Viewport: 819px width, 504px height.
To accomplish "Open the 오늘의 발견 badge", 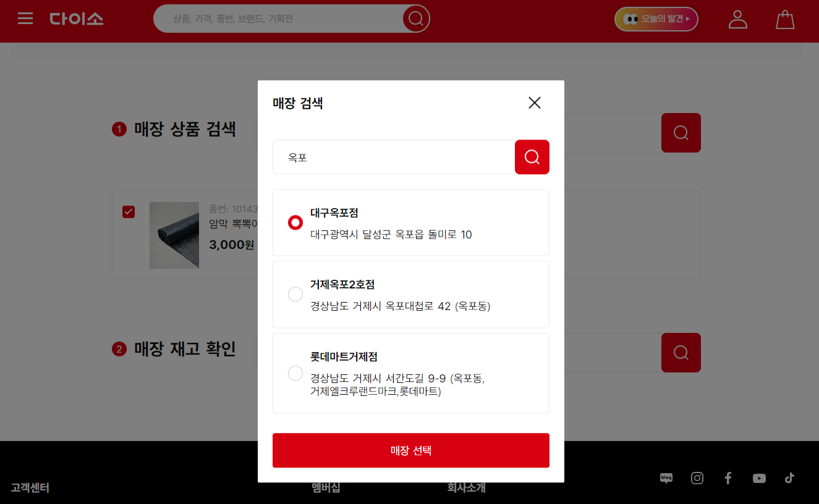I will pyautogui.click(x=656, y=19).
